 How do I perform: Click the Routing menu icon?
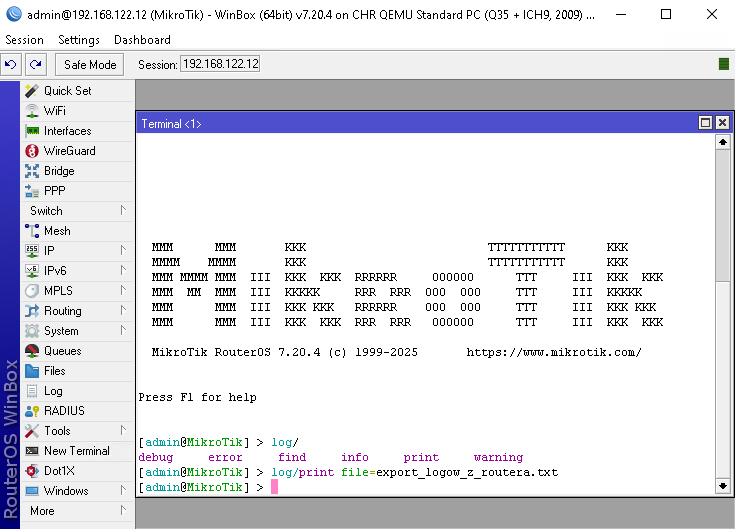[32, 311]
